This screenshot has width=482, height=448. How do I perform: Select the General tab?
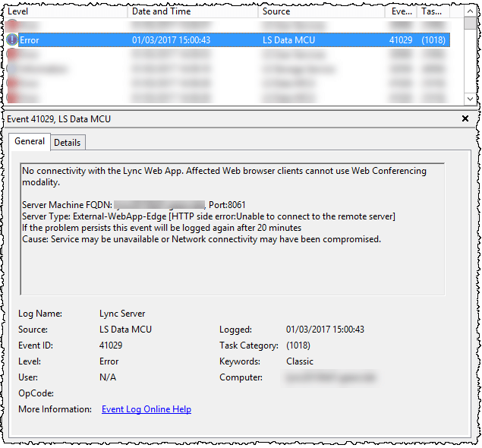[30, 141]
